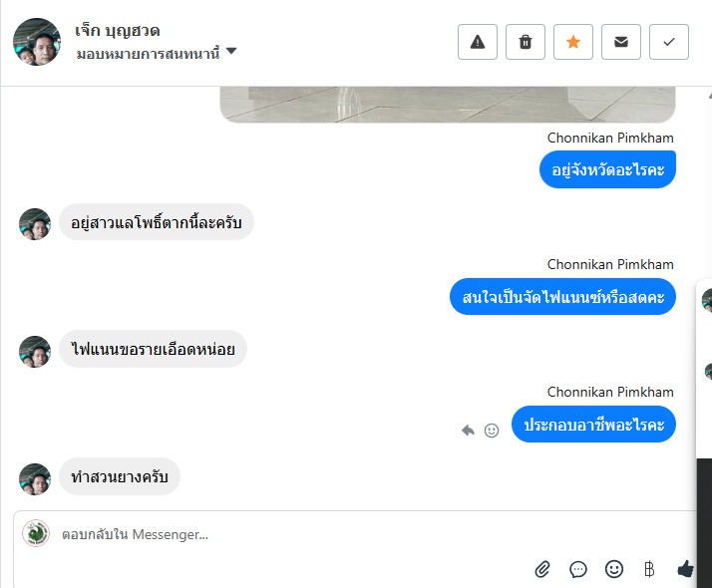Screen dimensions: 712x588
Task: Click the อยู่จังหวัดอะไรคะ sent message
Action: pos(607,169)
